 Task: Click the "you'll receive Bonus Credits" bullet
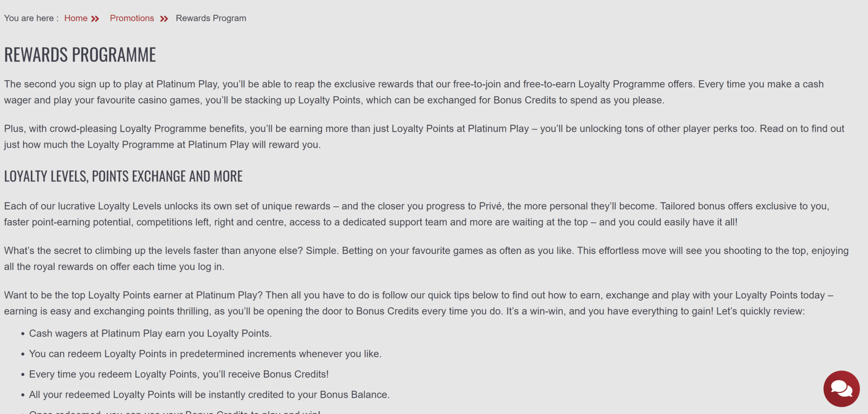(179, 374)
